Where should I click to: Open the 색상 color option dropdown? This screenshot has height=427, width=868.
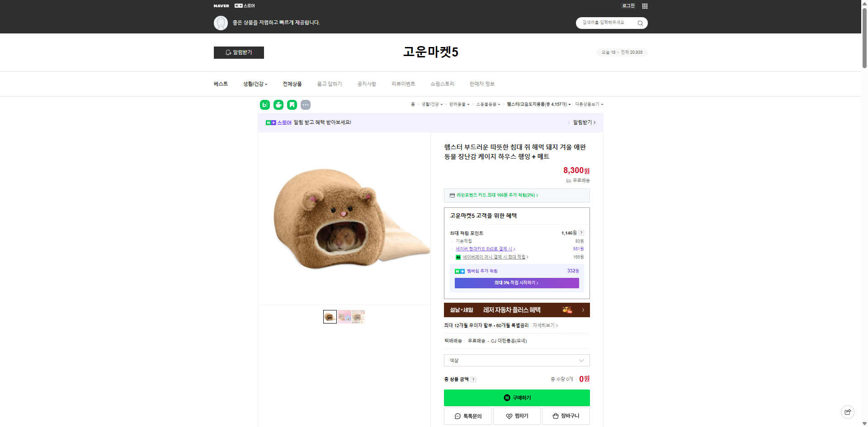(516, 360)
